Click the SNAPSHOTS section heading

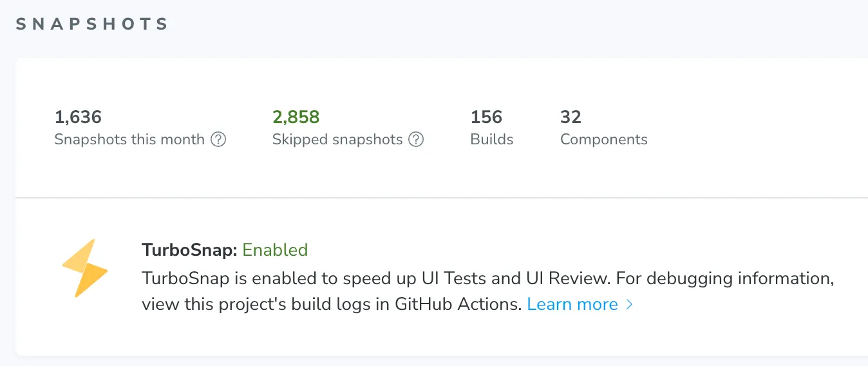pos(91,24)
